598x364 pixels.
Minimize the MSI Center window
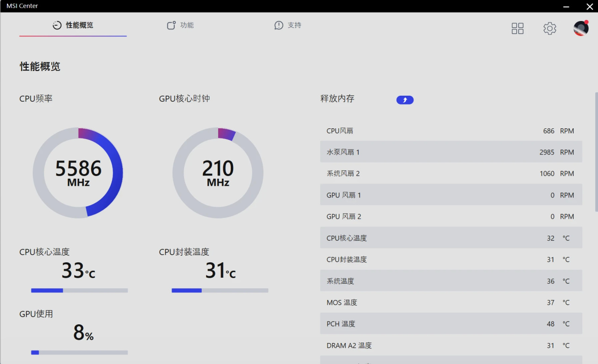(566, 7)
